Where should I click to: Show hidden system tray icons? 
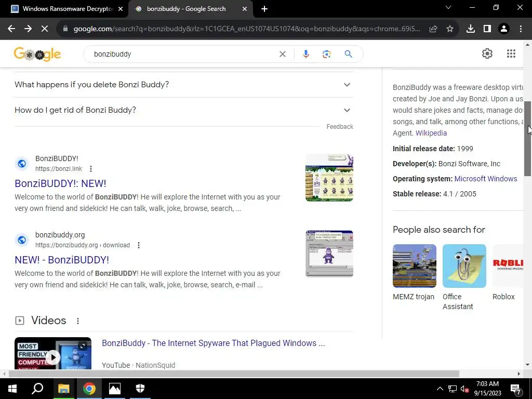click(440, 389)
